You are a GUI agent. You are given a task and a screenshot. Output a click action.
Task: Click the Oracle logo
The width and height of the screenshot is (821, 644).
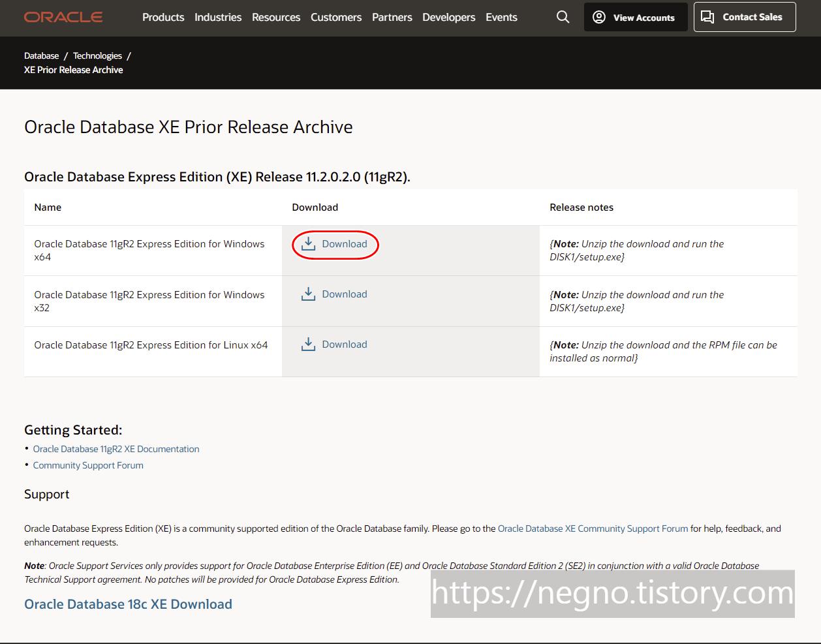click(x=63, y=17)
